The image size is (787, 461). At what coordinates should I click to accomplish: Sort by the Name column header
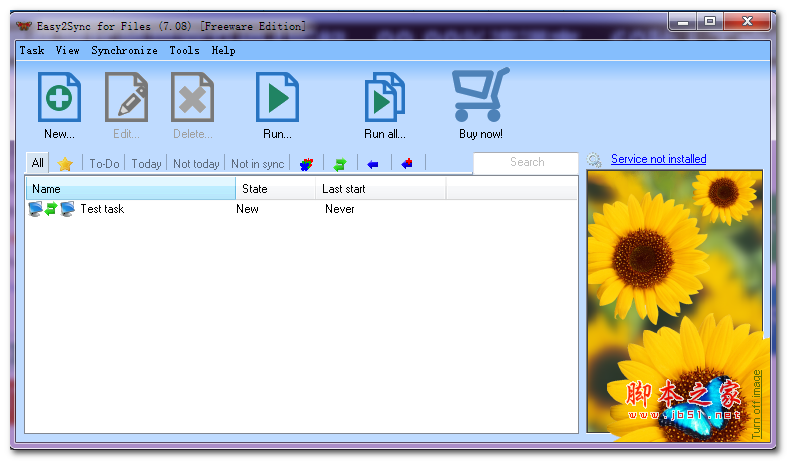point(130,189)
